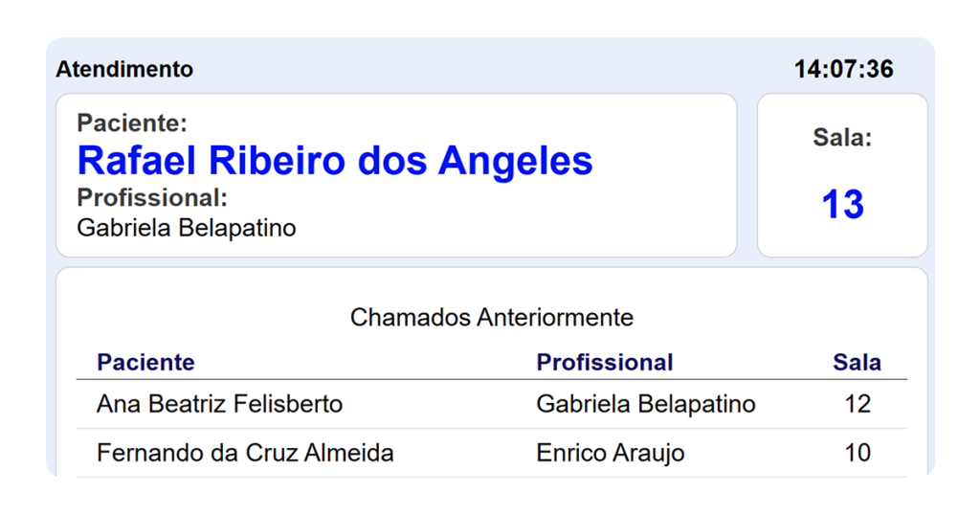Click the Profissional column header
980x515 pixels.
pos(605,363)
